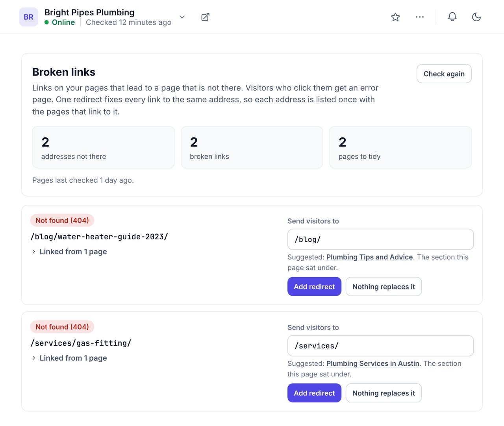Click the broken links stat card
Screen dimensions: 504x426
252,147
